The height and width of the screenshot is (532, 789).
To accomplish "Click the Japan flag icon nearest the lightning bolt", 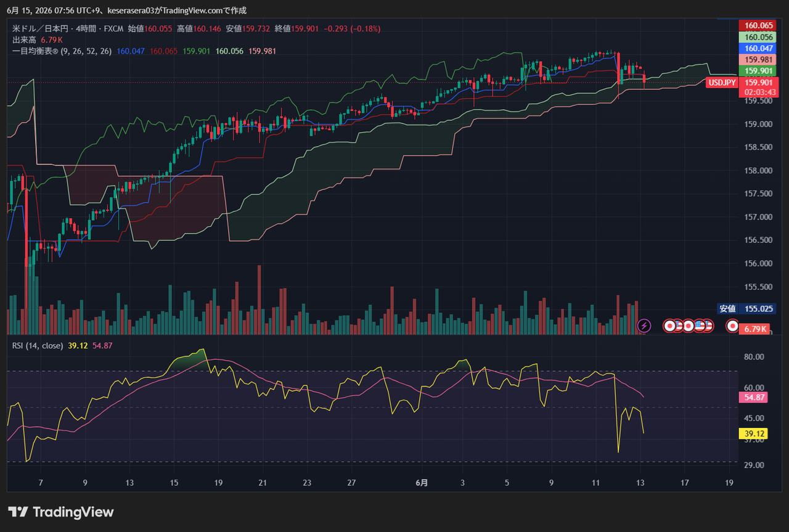I will 669,325.
